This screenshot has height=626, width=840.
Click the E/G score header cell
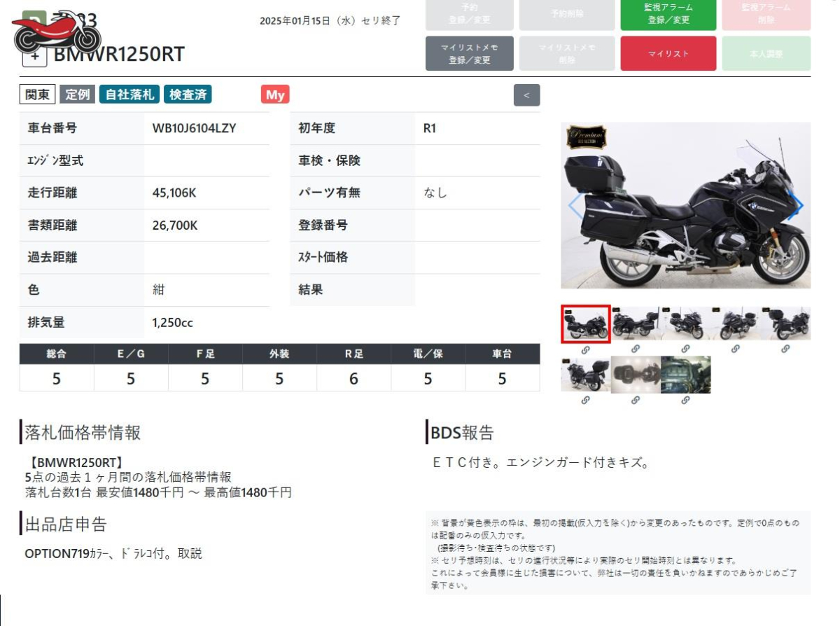point(131,354)
